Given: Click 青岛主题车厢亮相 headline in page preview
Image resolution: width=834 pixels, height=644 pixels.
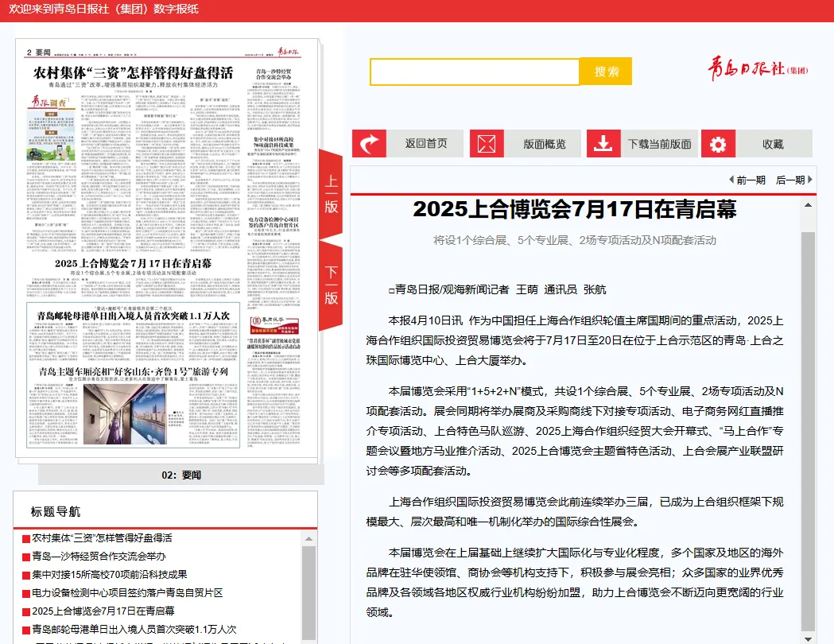Looking at the screenshot, I should point(133,371).
